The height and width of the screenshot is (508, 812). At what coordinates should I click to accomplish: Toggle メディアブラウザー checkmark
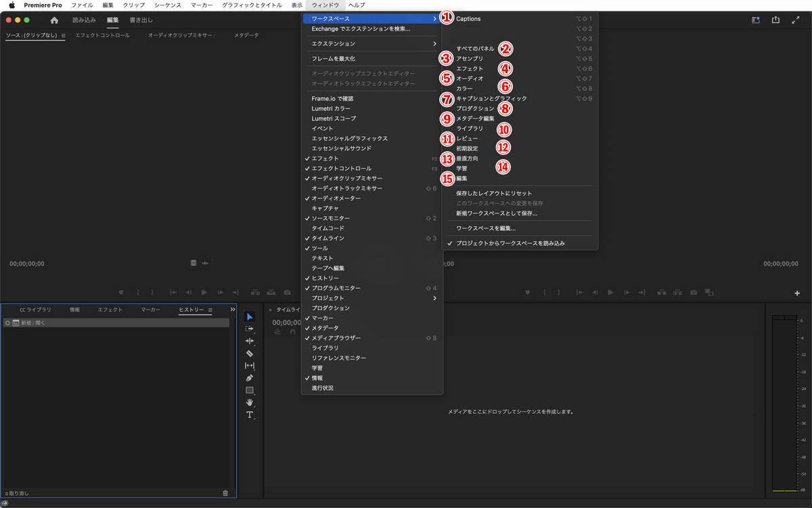point(371,338)
